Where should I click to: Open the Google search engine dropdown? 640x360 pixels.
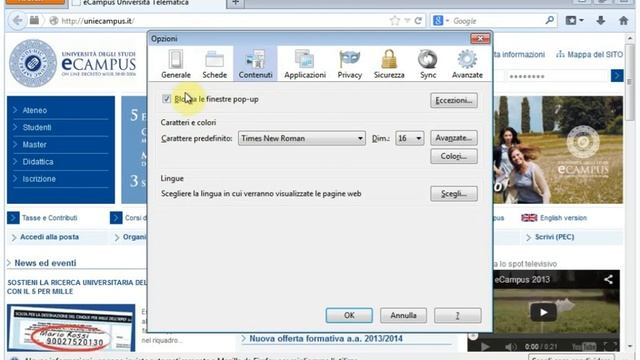coord(441,21)
